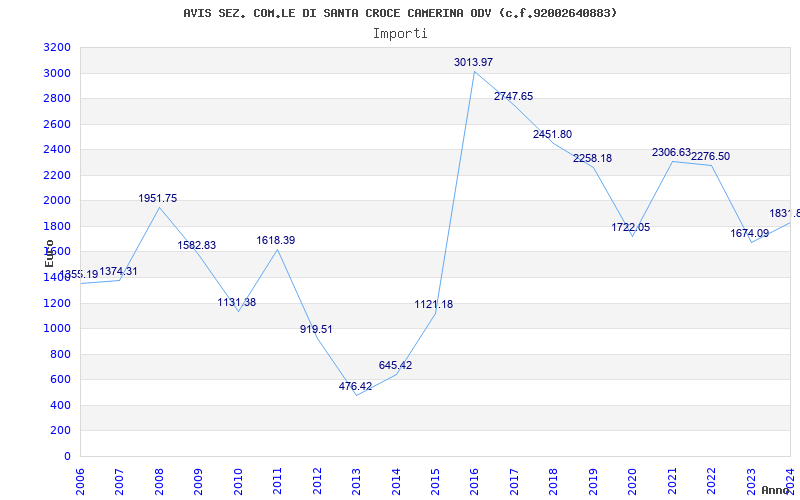Click the 2009 year axis label
Viewport: 800px width, 500px height.
coord(199,482)
